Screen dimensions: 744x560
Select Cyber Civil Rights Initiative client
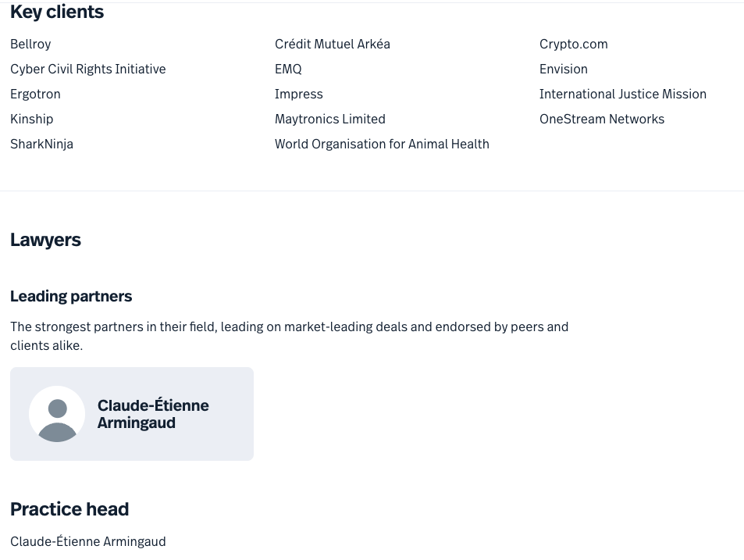[x=87, y=69]
